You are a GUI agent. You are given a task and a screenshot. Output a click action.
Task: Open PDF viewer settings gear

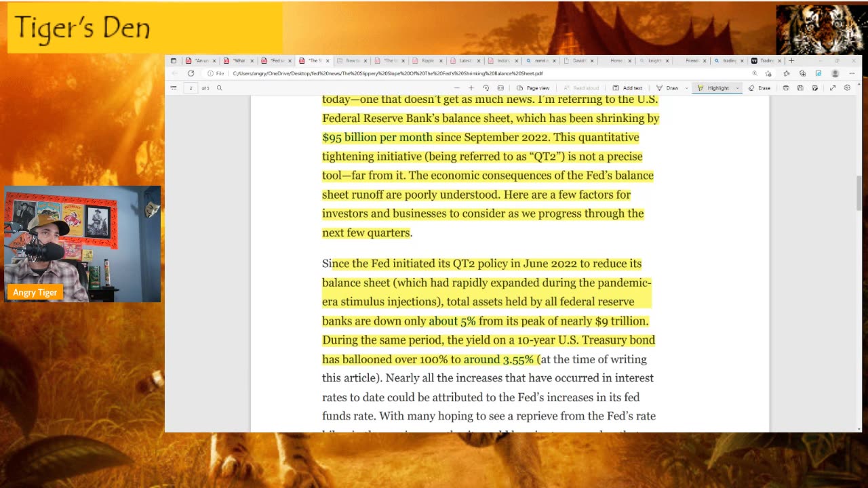[x=847, y=88]
